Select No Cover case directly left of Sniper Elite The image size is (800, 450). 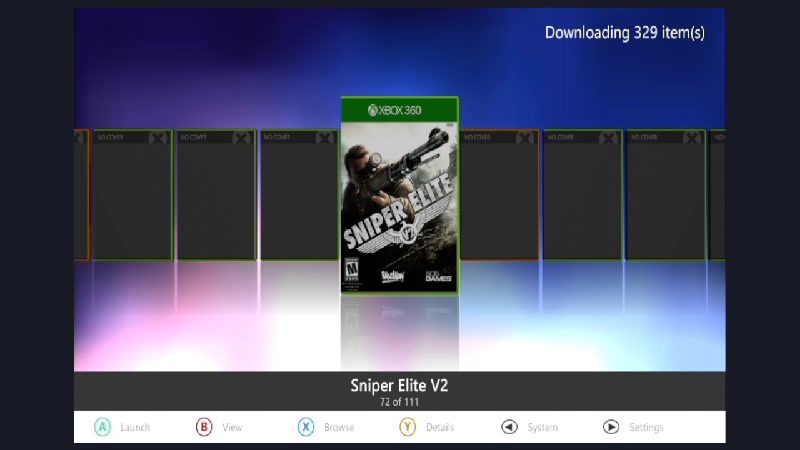(299, 195)
